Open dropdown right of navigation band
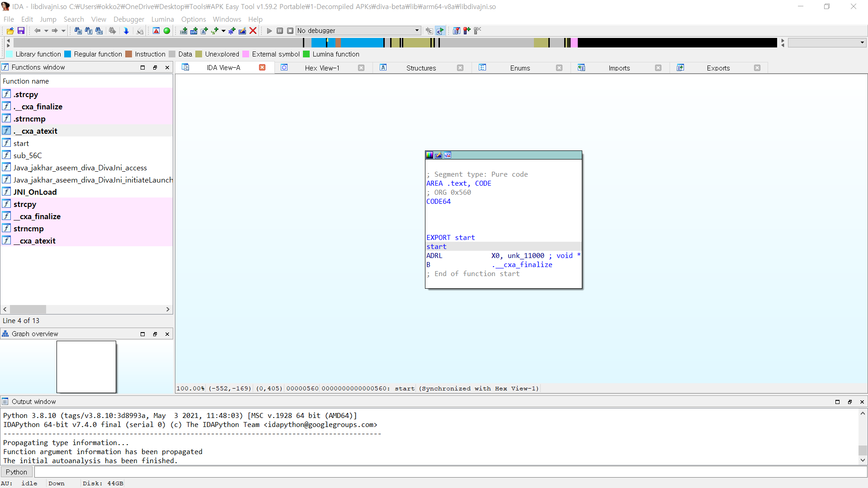Screen dimensions: 868x488 pyautogui.click(x=862, y=42)
